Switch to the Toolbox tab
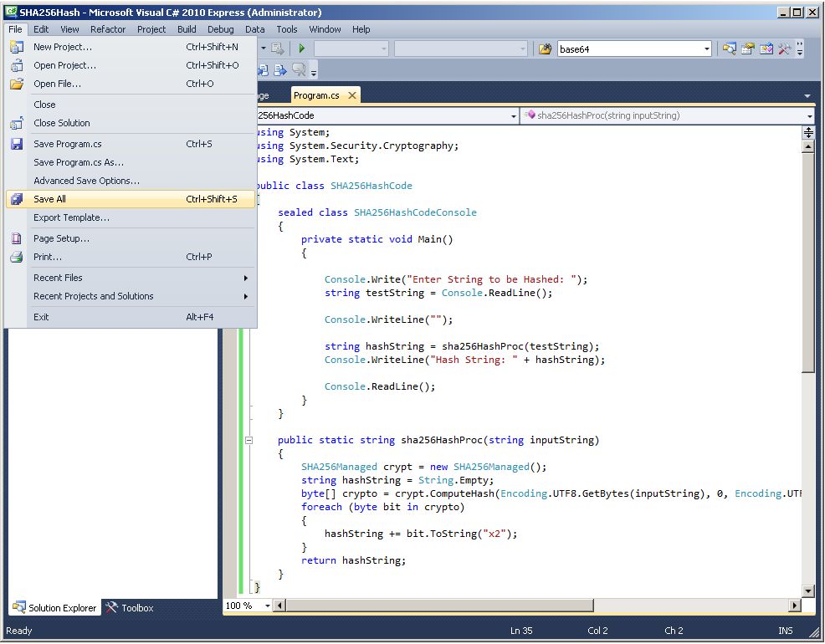 (130, 608)
